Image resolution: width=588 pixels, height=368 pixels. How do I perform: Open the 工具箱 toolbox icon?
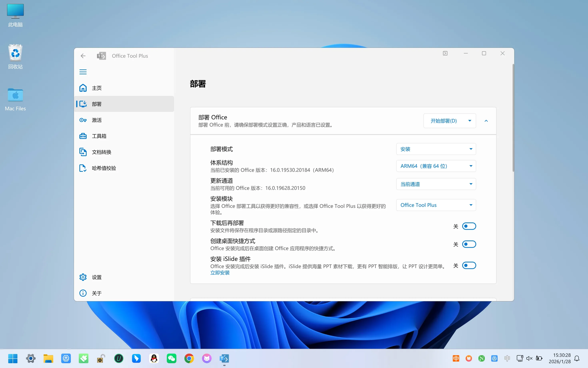(x=83, y=136)
